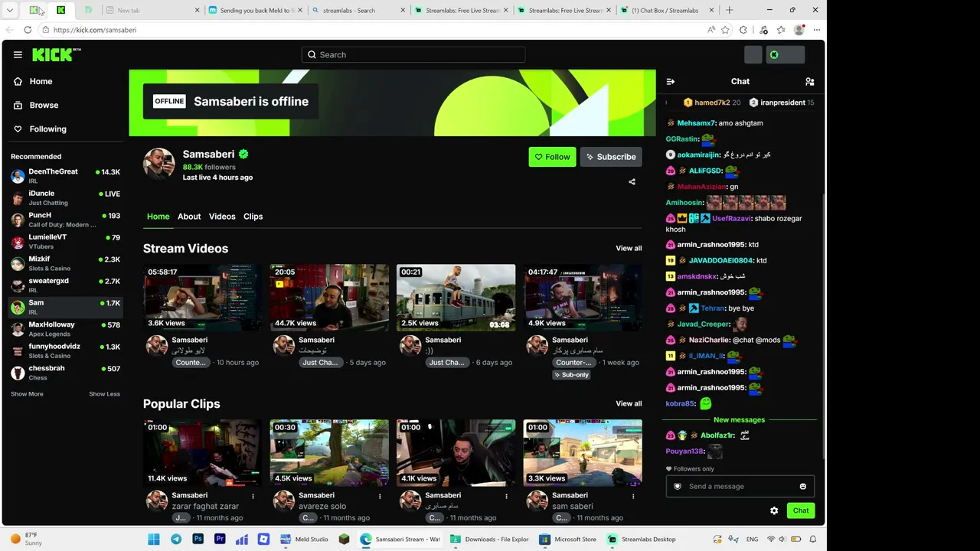Open Streamlabs Desktop from the taskbar
Image resolution: width=980 pixels, height=551 pixels.
tap(642, 540)
